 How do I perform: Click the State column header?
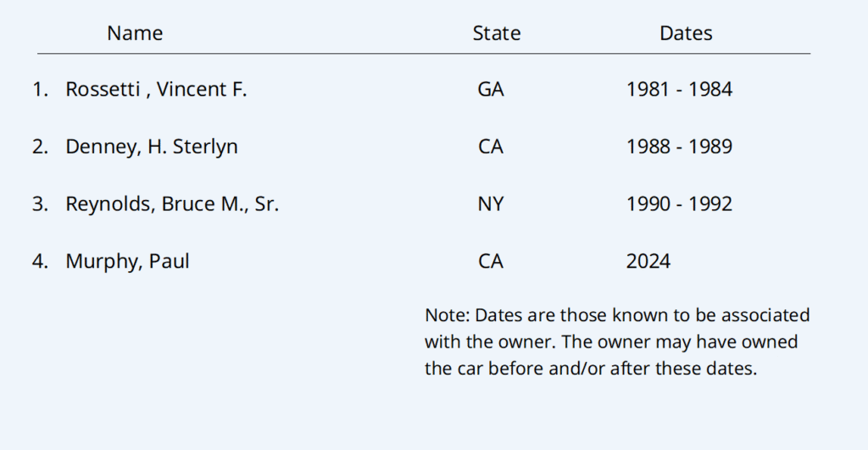[x=497, y=34]
